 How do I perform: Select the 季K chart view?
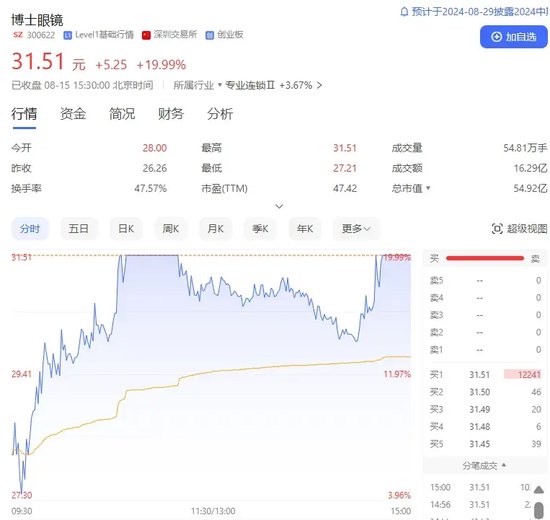coord(260,229)
